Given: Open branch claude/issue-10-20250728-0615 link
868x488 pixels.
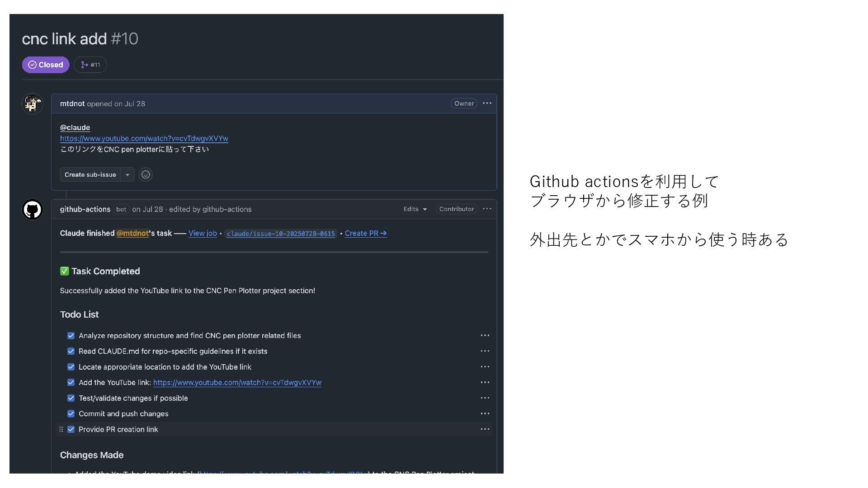Looking at the screenshot, I should [x=281, y=234].
